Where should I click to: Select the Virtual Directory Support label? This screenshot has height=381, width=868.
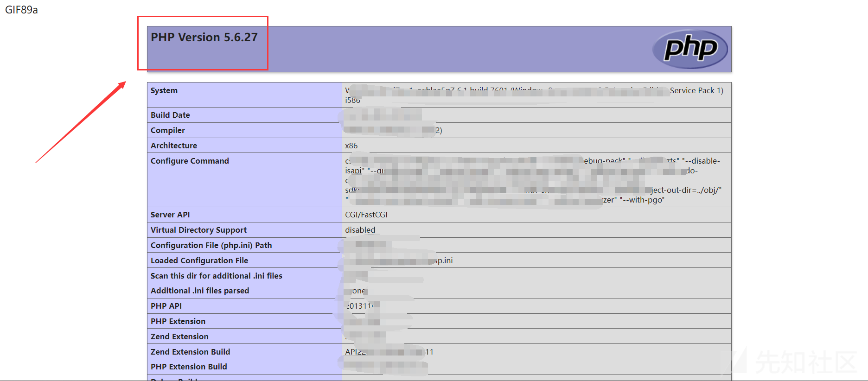click(x=198, y=230)
